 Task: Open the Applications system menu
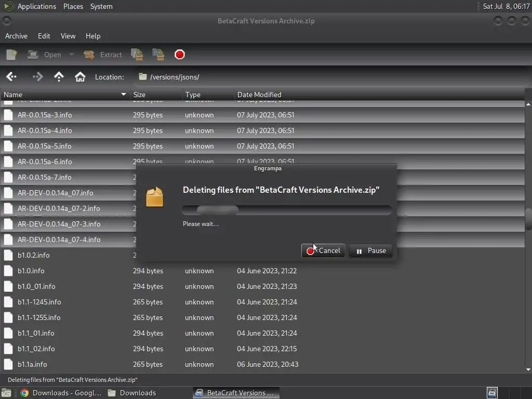pos(37,6)
